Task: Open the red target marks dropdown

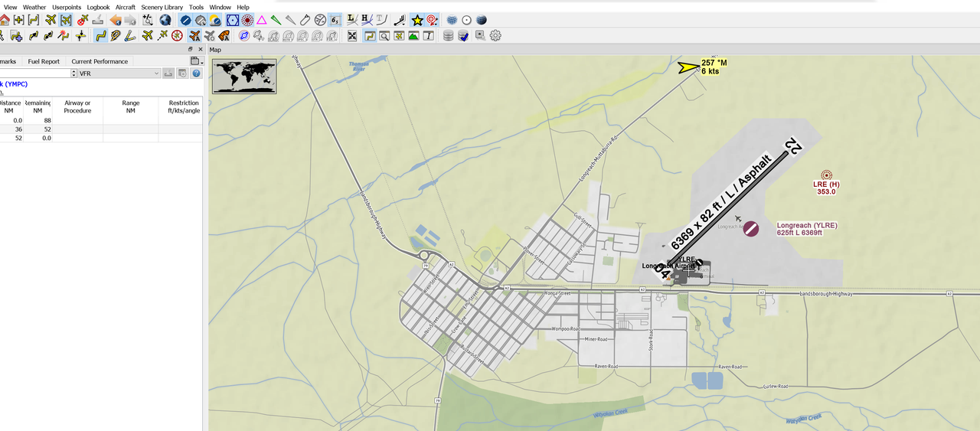Action: click(x=433, y=20)
